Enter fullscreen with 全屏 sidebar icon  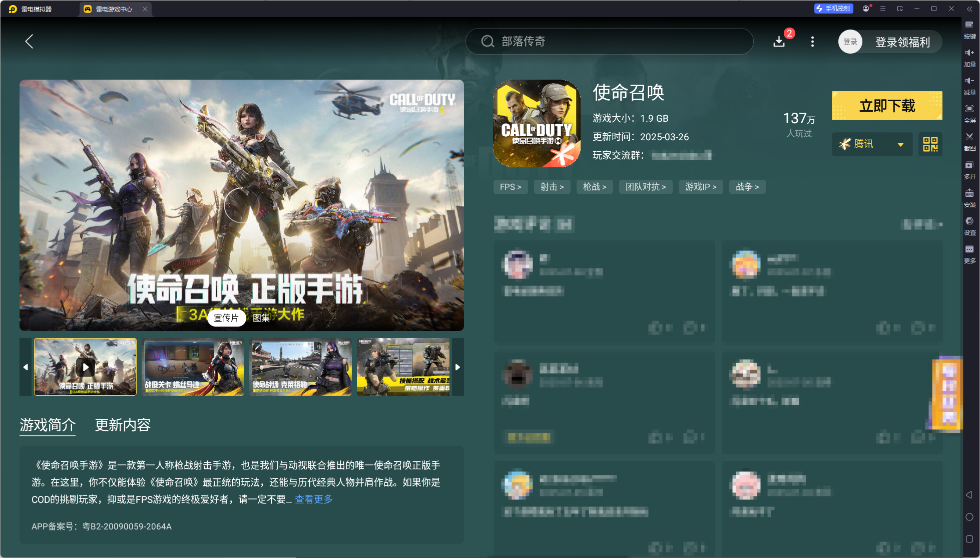[x=969, y=114]
